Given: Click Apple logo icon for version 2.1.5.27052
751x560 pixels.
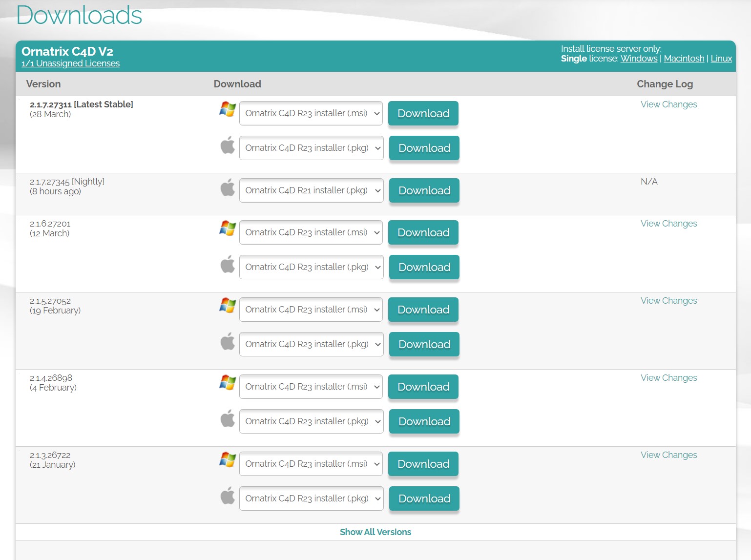Looking at the screenshot, I should coord(228,342).
